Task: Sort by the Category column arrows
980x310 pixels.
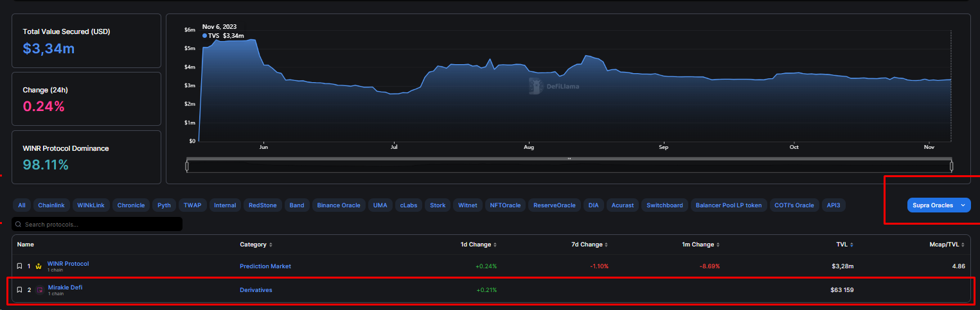Action: tap(271, 245)
